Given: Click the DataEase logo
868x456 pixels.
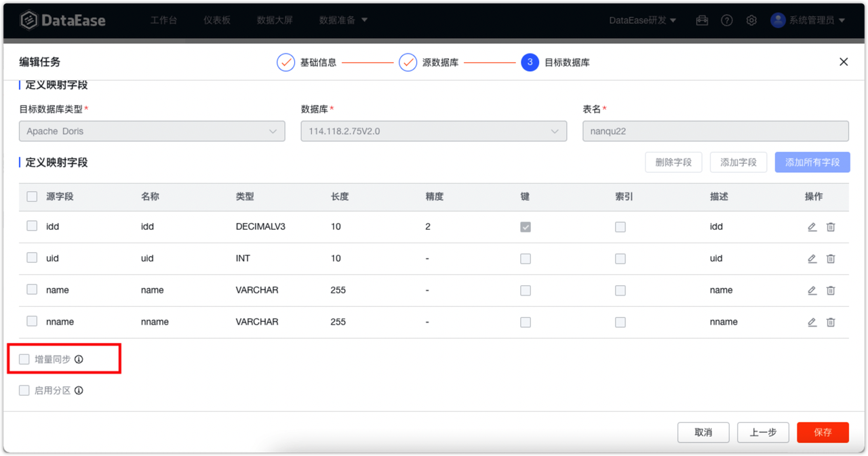Looking at the screenshot, I should pos(64,20).
